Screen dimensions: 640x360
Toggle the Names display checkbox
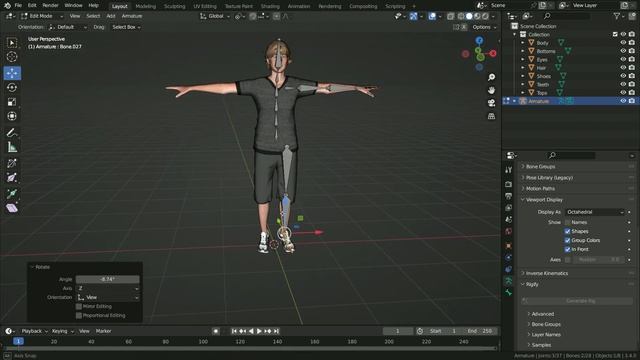tap(567, 222)
